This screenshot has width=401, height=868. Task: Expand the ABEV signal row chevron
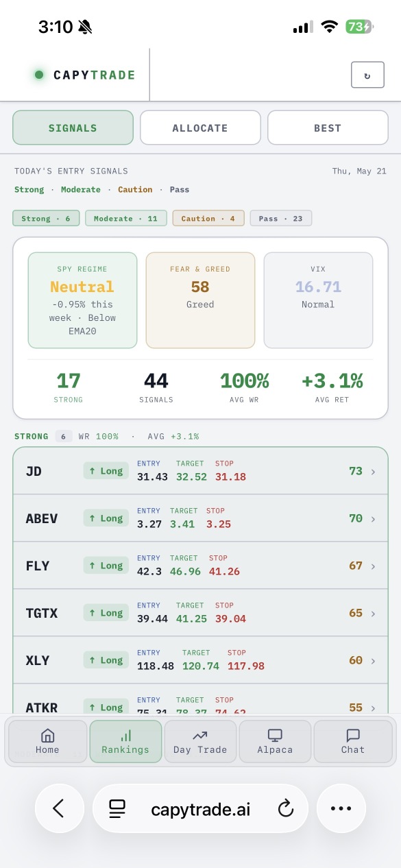[374, 519]
